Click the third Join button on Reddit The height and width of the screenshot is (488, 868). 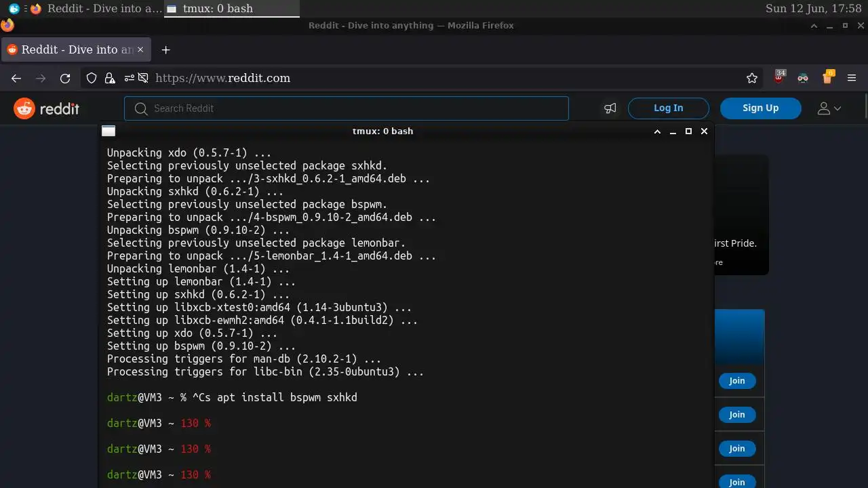click(737, 449)
